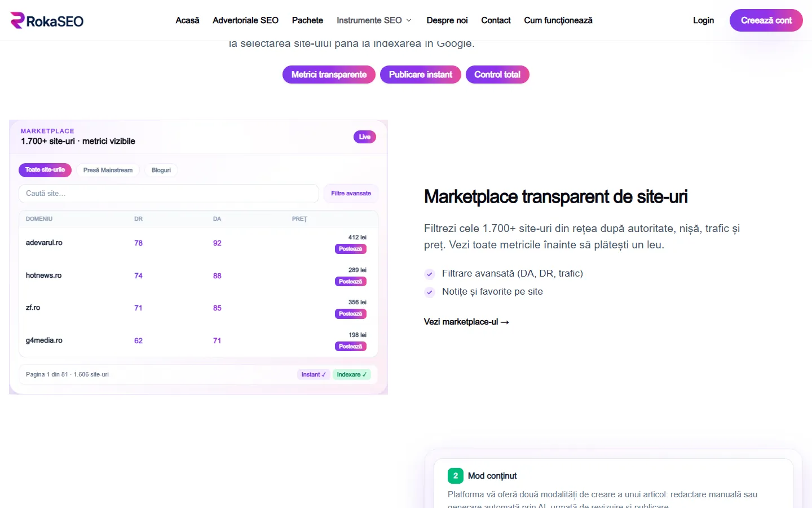Focus the Caută site search field

(169, 194)
